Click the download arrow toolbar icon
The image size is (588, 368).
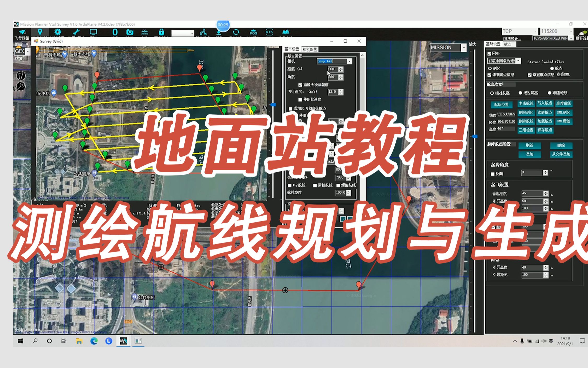(219, 33)
